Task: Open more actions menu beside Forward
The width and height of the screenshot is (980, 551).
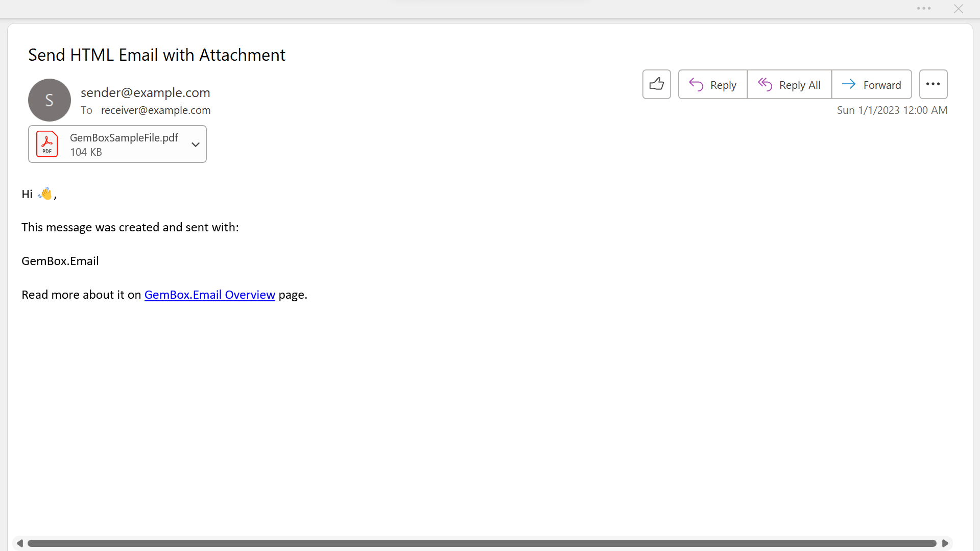Action: pyautogui.click(x=933, y=84)
